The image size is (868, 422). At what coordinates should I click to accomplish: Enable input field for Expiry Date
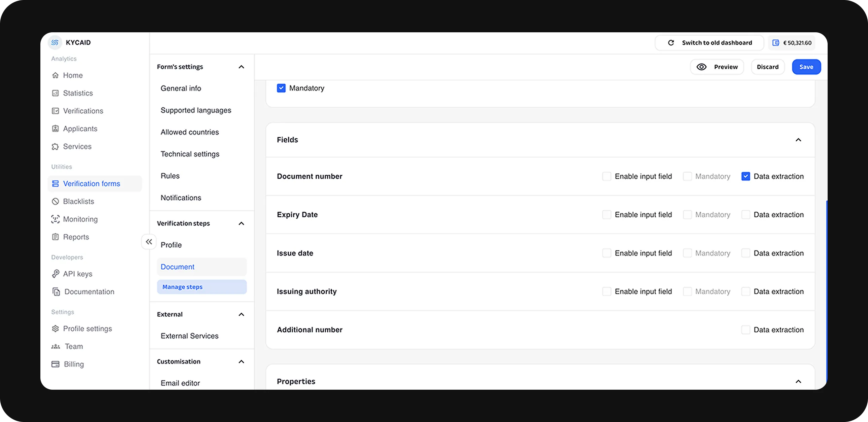(x=607, y=215)
